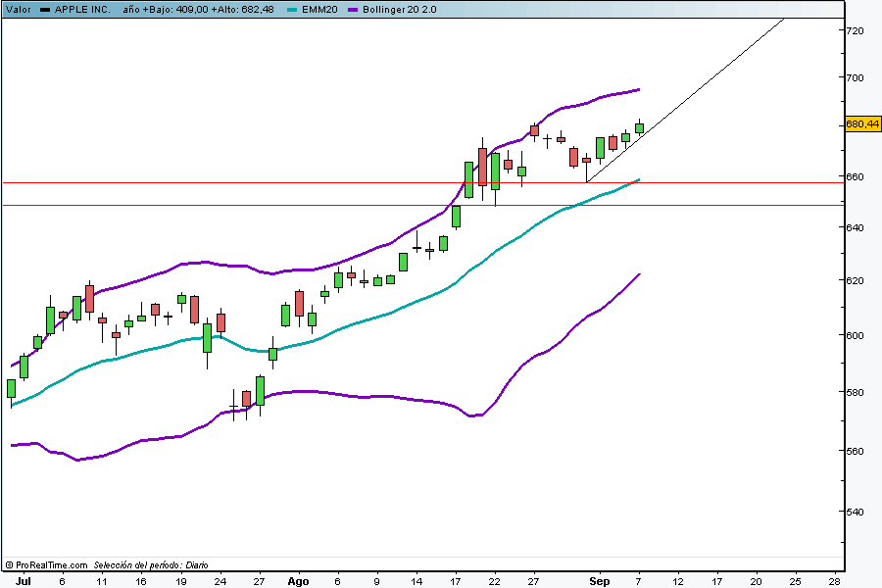The image size is (882, 588).
Task: Click the 'Selección del período: Diario' text
Action: (x=151, y=565)
